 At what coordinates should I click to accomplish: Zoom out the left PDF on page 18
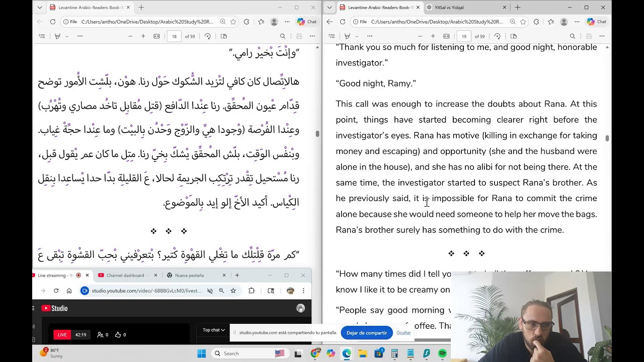click(x=130, y=36)
